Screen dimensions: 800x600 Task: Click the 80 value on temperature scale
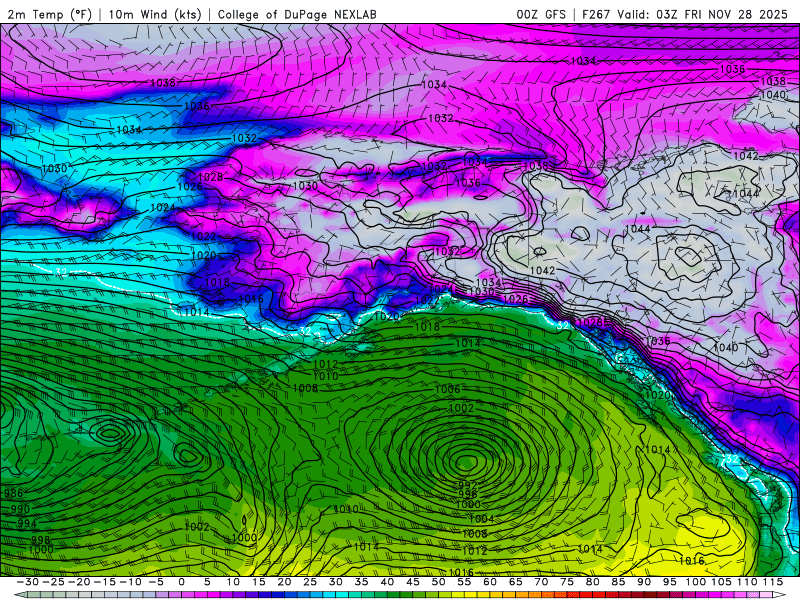(592, 582)
